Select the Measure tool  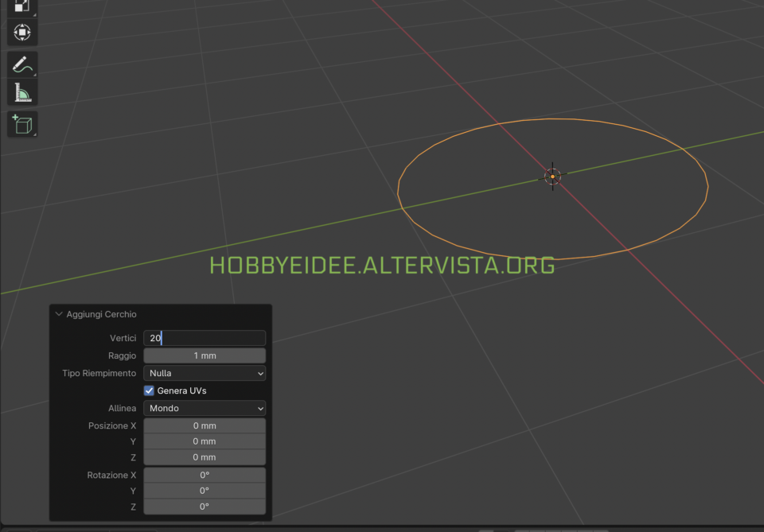(x=22, y=92)
